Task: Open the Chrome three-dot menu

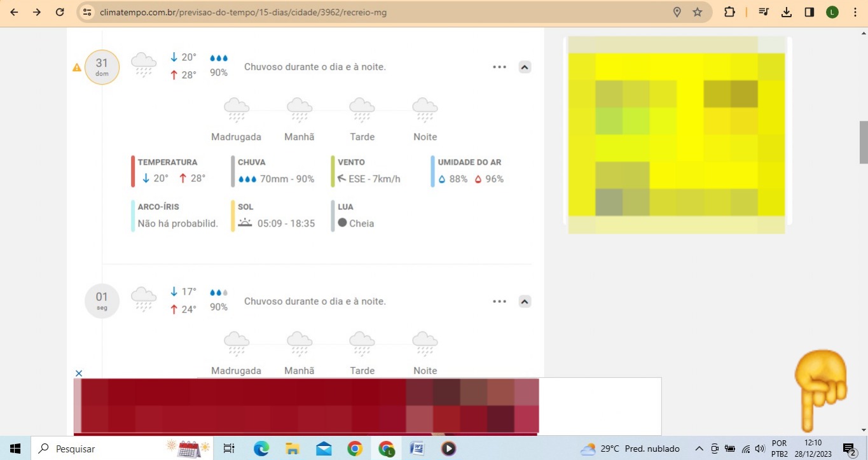Action: pos(855,12)
